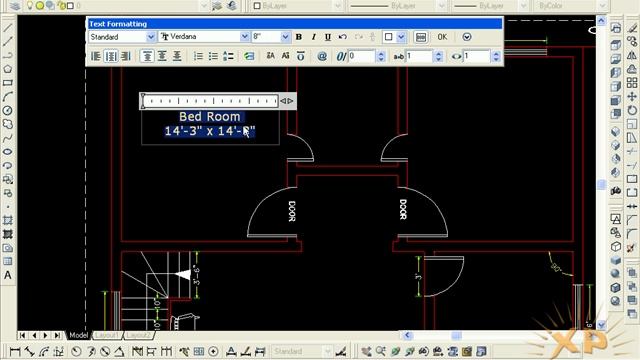Select the Line tool in Draw toolbar
Image resolution: width=640 pixels, height=360 pixels.
pos(8,28)
